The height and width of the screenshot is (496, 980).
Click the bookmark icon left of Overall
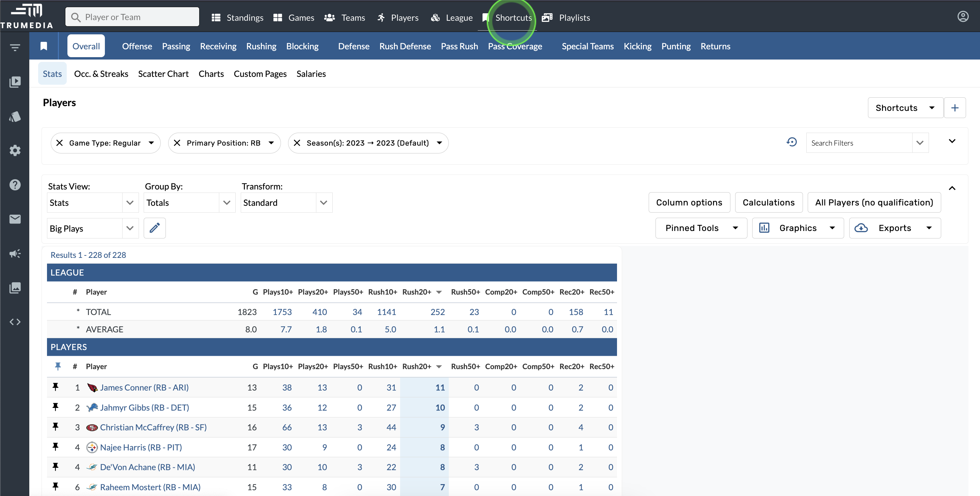[44, 46]
